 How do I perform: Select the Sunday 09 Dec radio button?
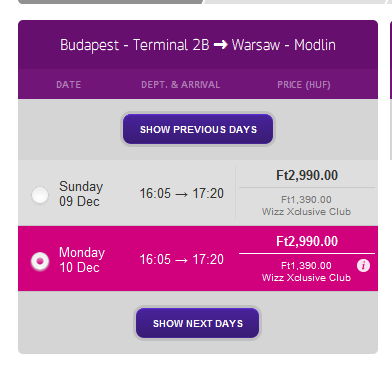pos(40,195)
